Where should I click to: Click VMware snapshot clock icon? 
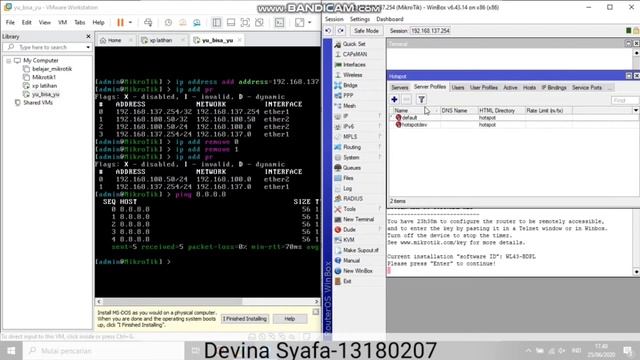168,22
